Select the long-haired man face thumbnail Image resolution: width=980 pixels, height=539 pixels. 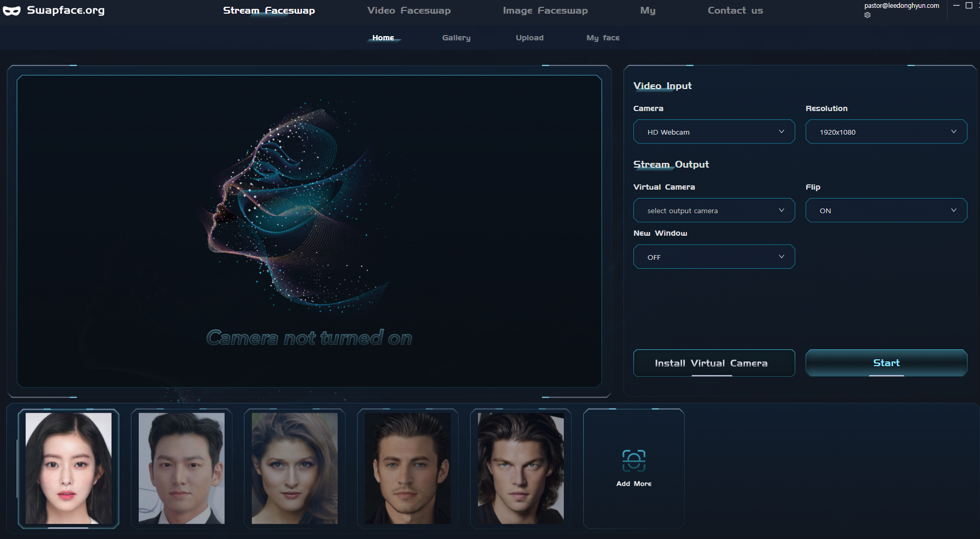[x=521, y=468]
